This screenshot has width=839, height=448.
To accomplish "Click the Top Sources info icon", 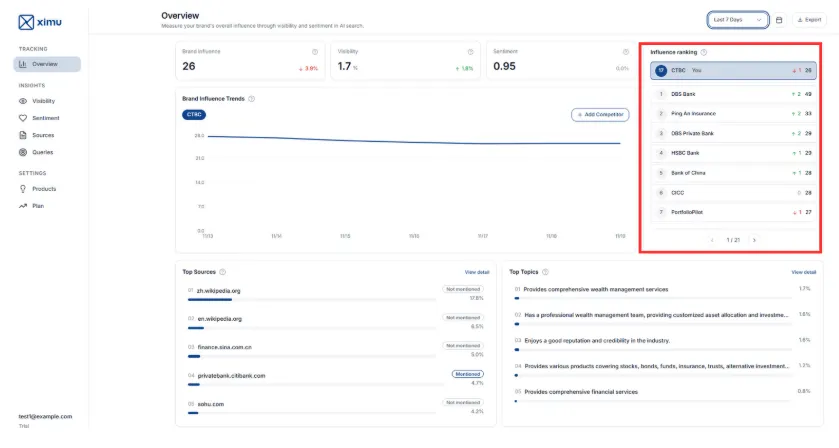I will coord(223,272).
